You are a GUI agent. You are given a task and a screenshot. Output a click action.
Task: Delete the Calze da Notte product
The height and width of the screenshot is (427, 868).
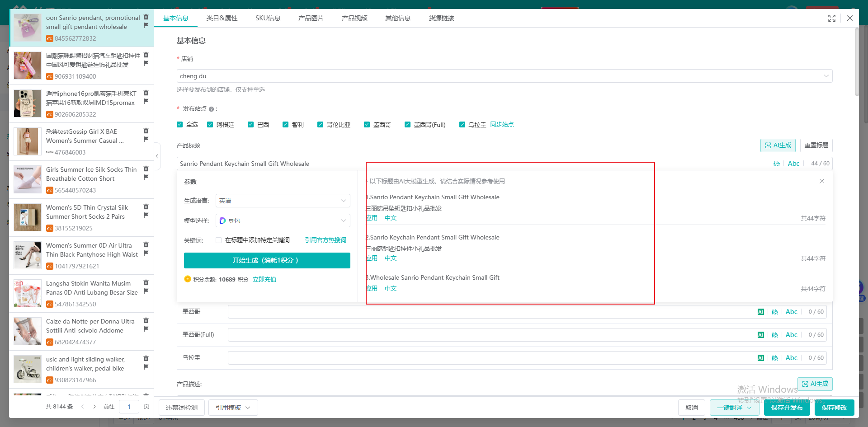coord(146,320)
